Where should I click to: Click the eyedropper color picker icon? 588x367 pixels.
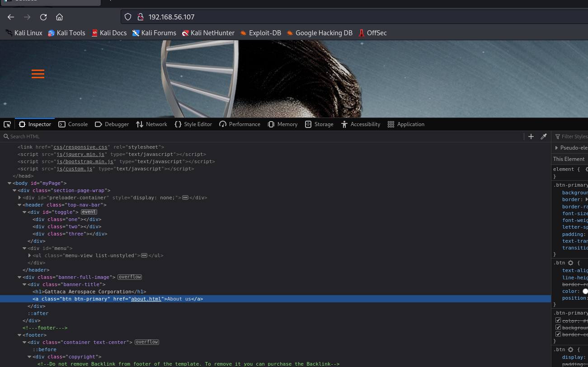coord(544,136)
